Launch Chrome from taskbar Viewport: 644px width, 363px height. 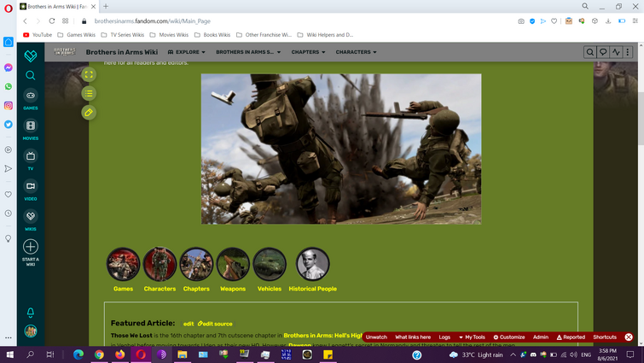pyautogui.click(x=99, y=354)
